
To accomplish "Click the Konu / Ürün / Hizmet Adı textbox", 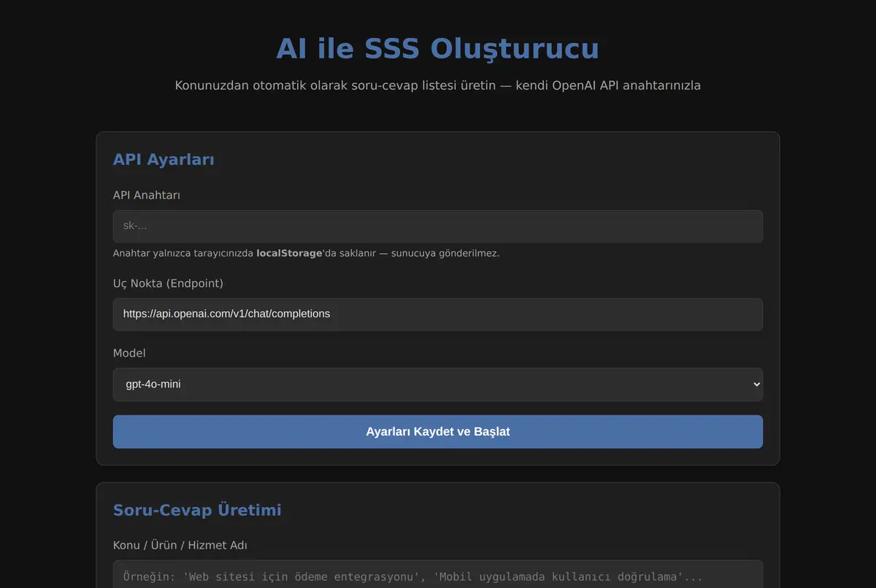I will tap(438, 574).
